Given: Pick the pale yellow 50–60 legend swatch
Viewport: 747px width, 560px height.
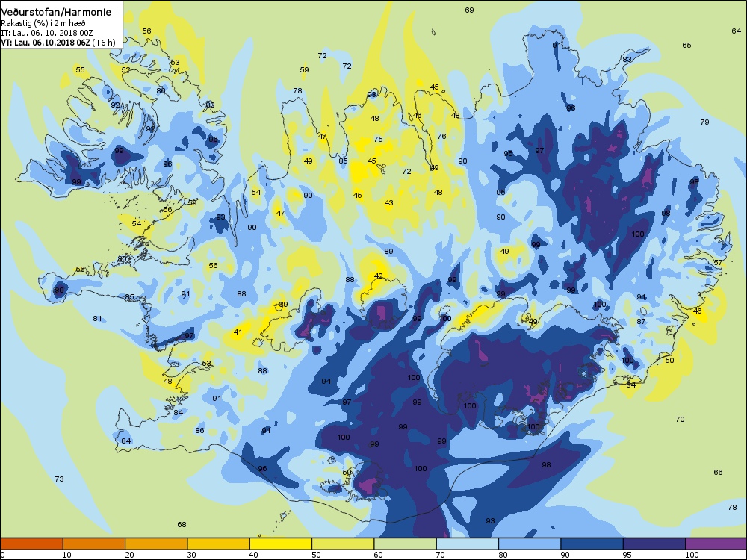Looking at the screenshot, I should click(343, 544).
